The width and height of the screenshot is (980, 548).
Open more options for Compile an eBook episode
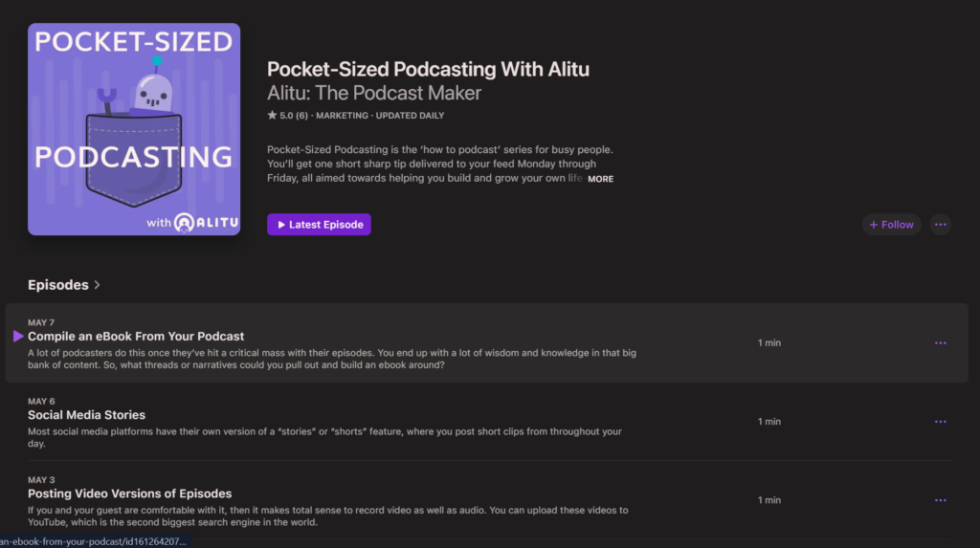point(940,343)
